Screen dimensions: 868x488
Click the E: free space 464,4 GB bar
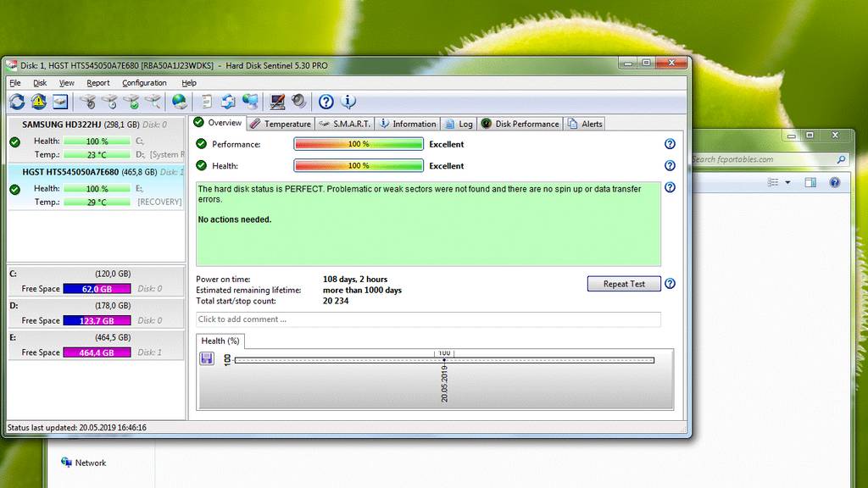[97, 352]
